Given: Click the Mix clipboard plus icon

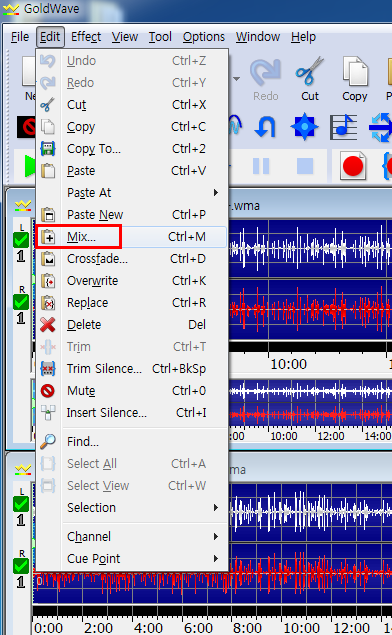Looking at the screenshot, I should [x=48, y=237].
